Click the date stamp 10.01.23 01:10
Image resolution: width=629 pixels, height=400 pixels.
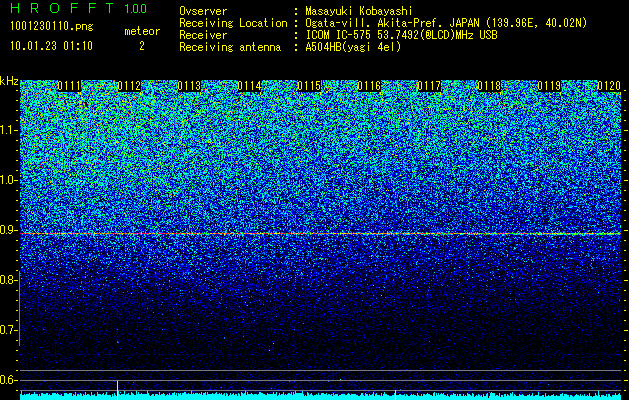point(51,46)
